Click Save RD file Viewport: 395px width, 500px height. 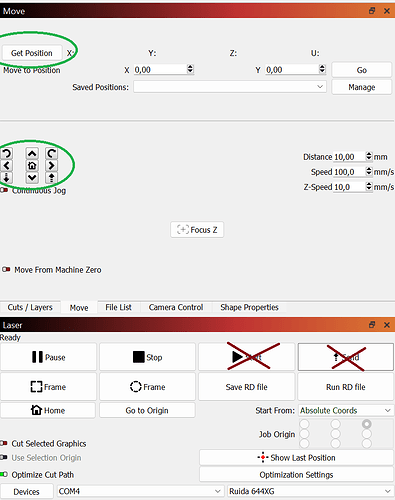click(x=247, y=387)
